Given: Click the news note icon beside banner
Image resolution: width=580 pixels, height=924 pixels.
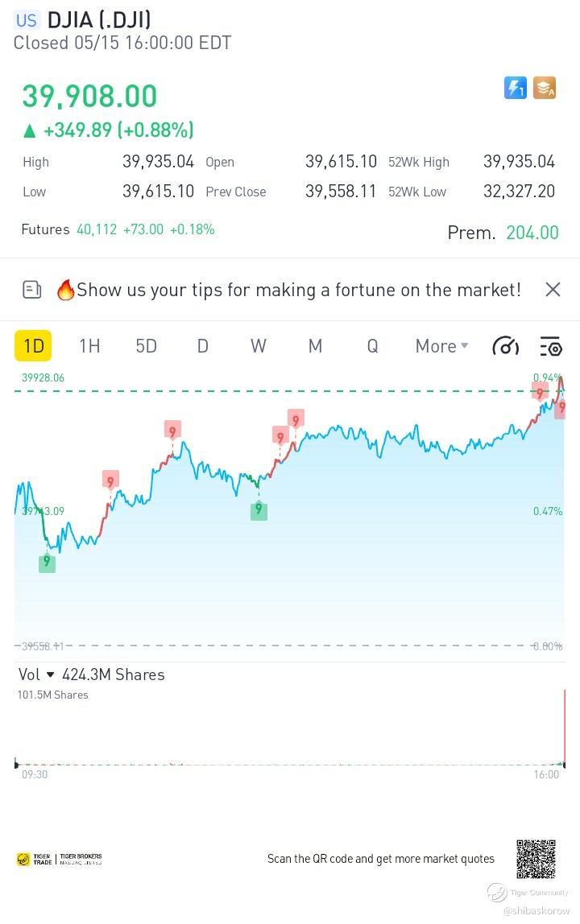Looking at the screenshot, I should pyautogui.click(x=32, y=290).
